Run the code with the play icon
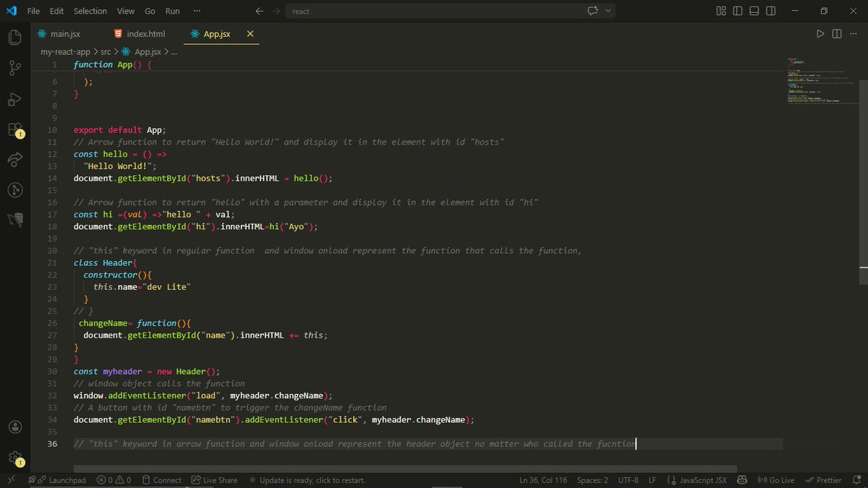 pos(820,34)
